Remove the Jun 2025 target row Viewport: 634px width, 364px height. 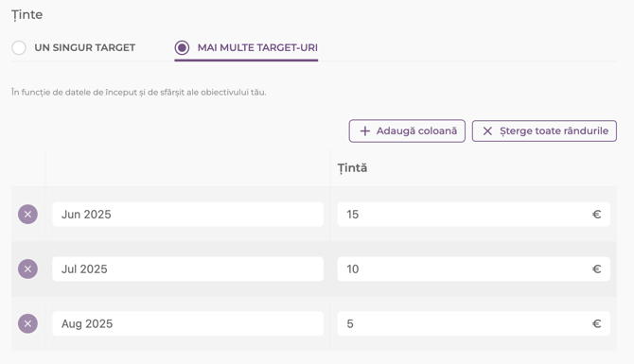pos(27,214)
